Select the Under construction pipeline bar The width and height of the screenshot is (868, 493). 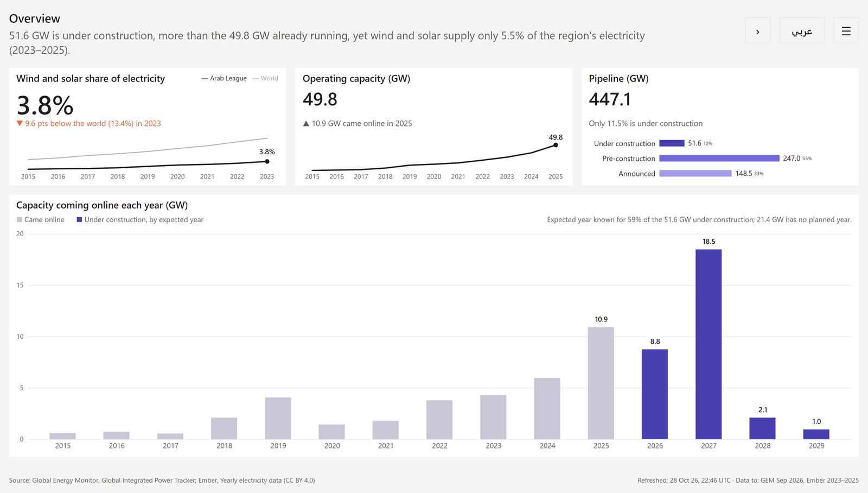(x=672, y=143)
